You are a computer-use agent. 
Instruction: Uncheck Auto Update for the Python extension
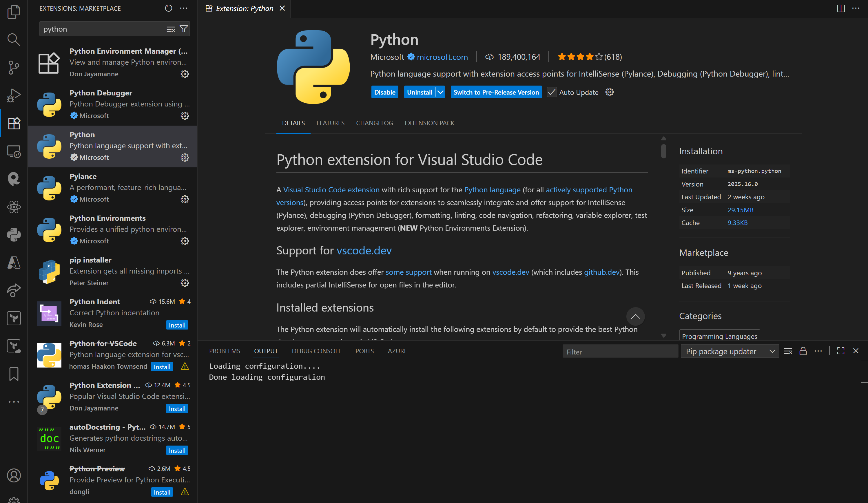(x=551, y=92)
